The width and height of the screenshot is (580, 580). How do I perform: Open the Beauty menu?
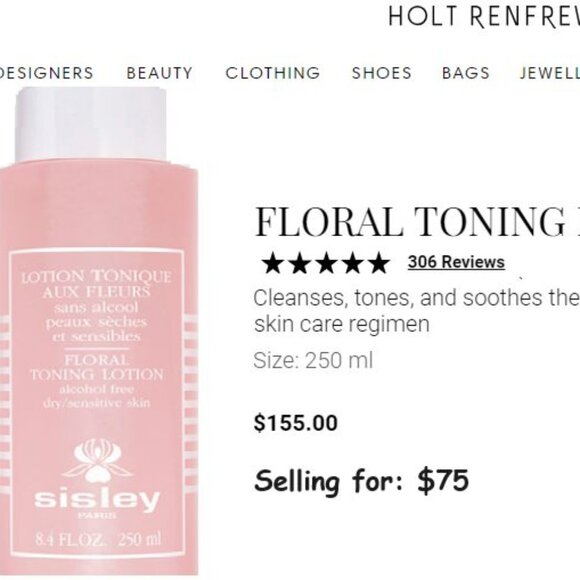159,73
